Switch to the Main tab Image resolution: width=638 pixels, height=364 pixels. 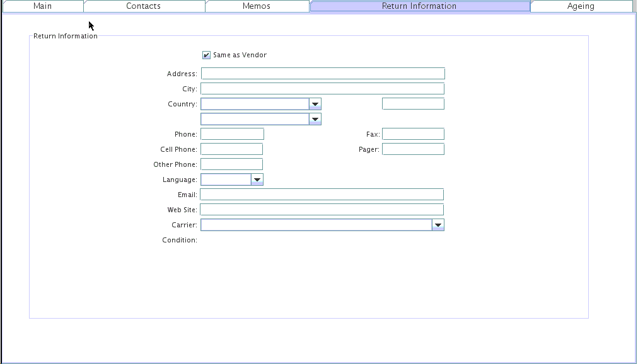[x=42, y=6]
